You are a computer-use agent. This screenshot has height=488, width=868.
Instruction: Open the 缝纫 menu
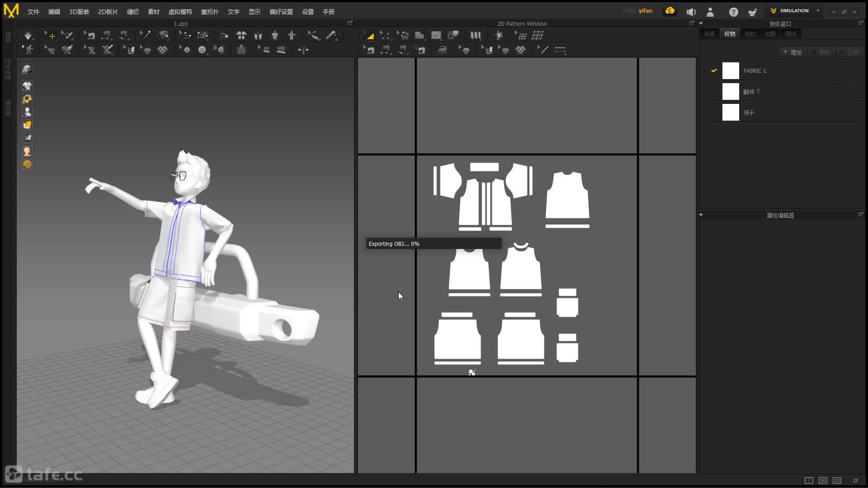pos(133,12)
